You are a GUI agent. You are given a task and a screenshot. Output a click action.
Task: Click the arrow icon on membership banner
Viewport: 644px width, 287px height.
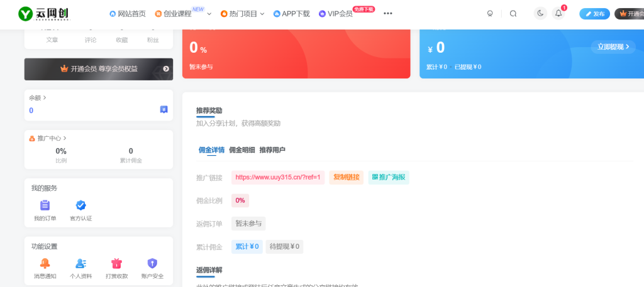click(x=166, y=69)
